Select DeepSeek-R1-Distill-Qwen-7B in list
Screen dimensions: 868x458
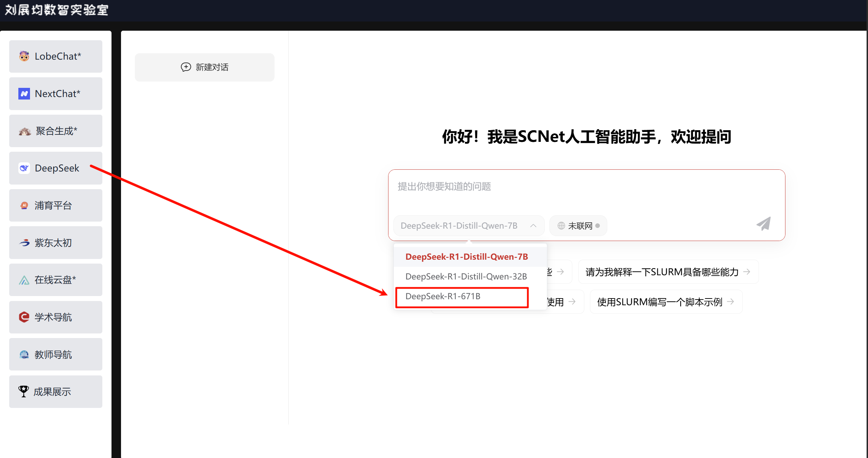coord(466,257)
